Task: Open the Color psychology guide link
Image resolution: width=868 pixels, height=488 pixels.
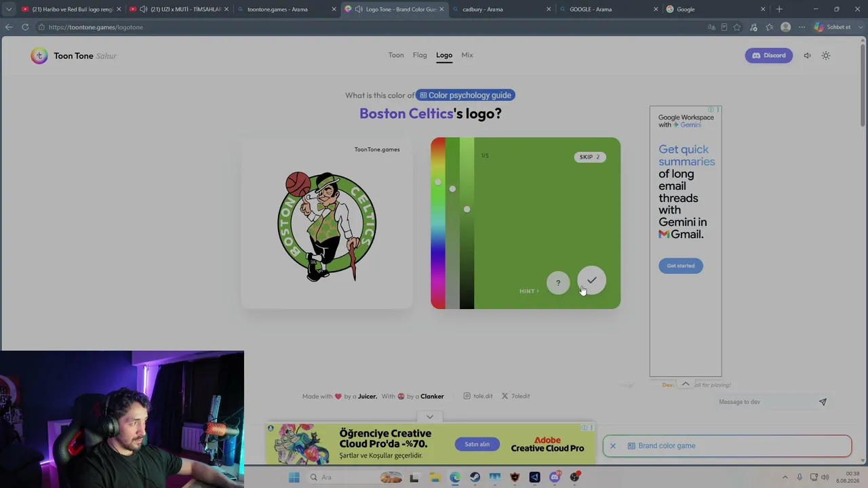Action: [x=466, y=96]
